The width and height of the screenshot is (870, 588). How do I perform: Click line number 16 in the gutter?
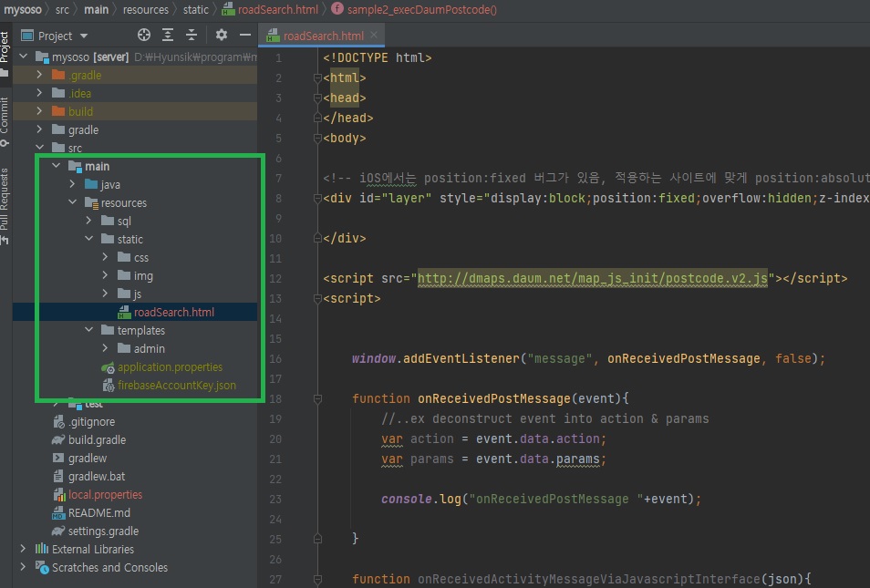(x=275, y=359)
